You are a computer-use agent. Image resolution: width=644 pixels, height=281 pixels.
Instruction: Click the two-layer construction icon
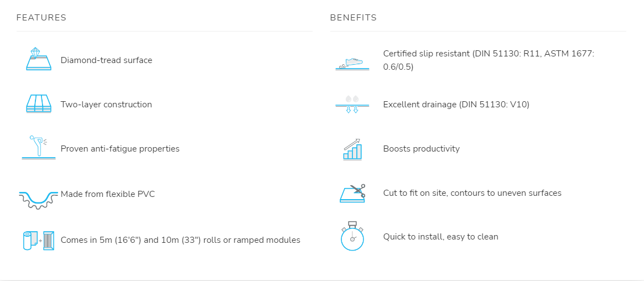(x=39, y=103)
